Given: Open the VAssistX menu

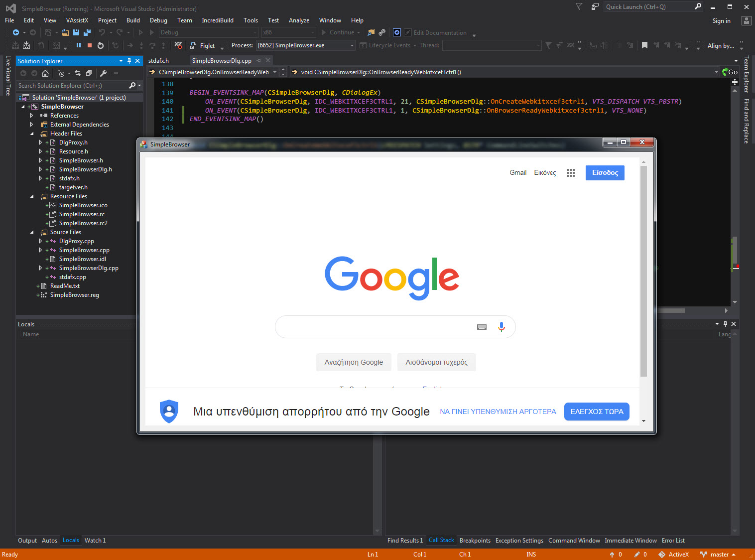Looking at the screenshot, I should (x=77, y=20).
